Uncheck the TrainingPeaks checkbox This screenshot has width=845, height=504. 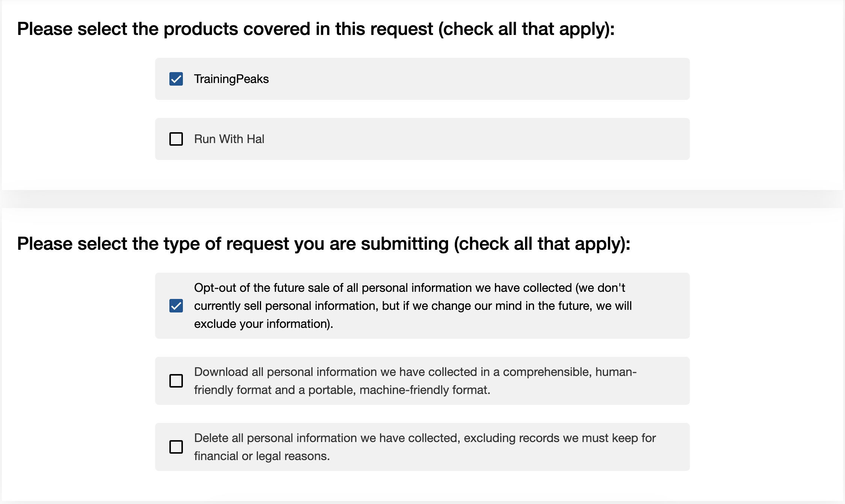point(176,79)
